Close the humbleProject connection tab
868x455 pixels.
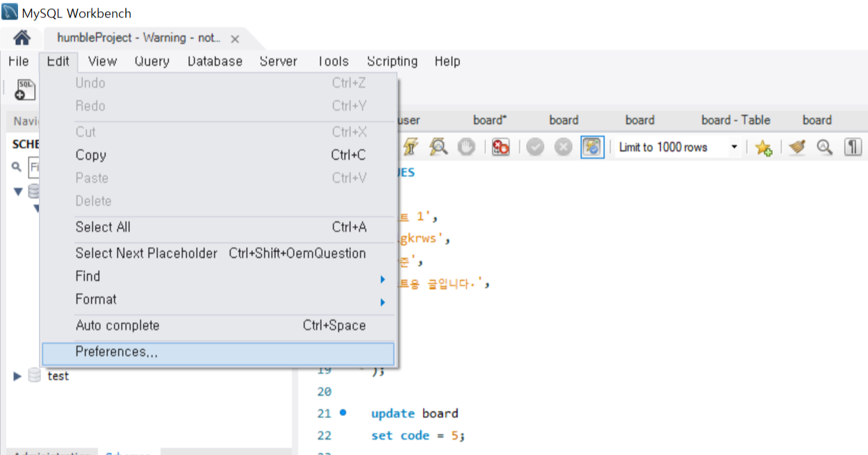235,39
